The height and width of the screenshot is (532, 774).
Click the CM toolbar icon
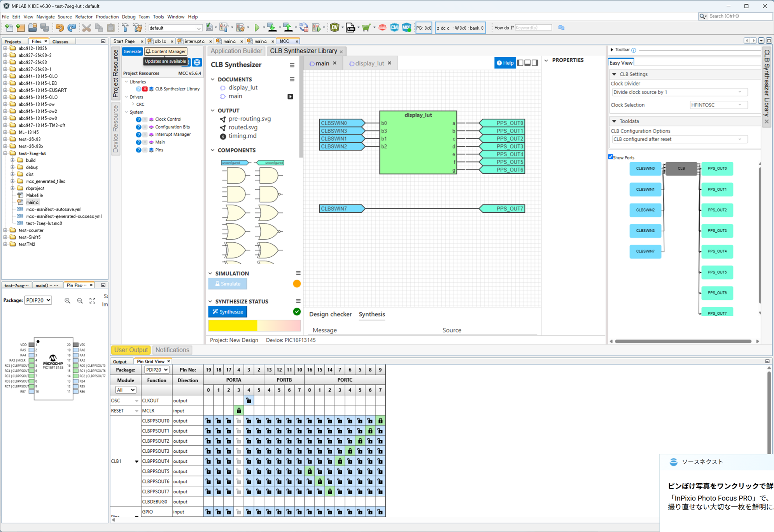[394, 28]
